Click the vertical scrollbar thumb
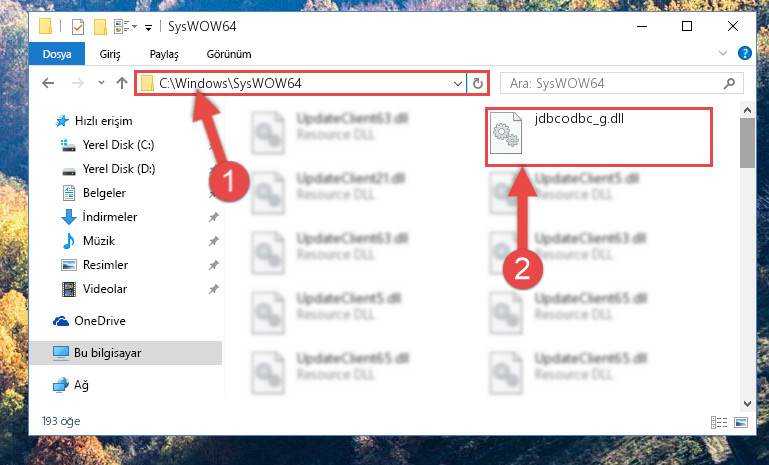This screenshot has width=769, height=465. [747, 143]
